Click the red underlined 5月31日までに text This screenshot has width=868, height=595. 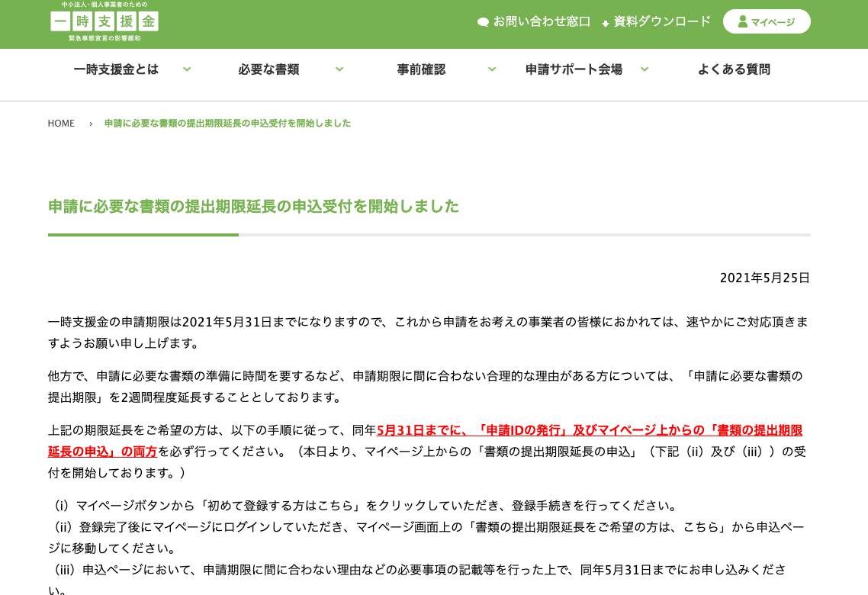422,430
